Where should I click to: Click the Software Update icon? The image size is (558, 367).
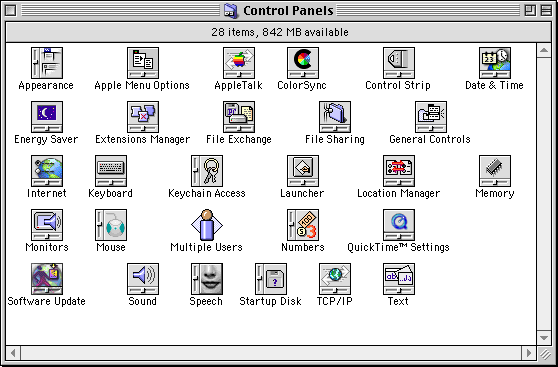(x=47, y=279)
